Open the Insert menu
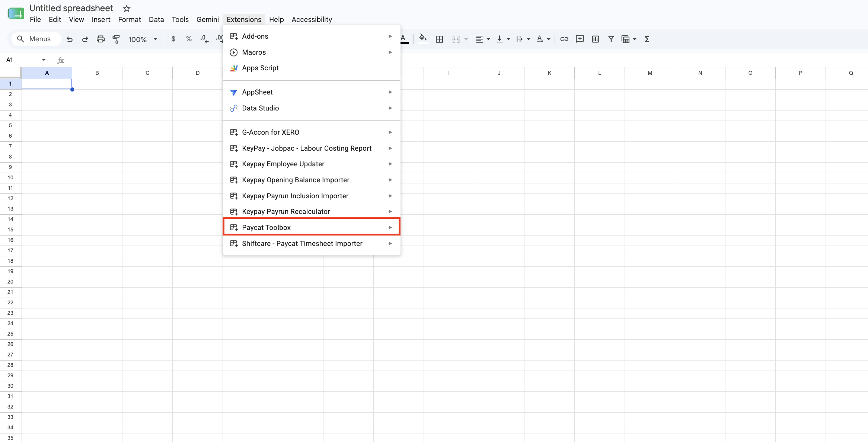The height and width of the screenshot is (442, 868). point(101,19)
